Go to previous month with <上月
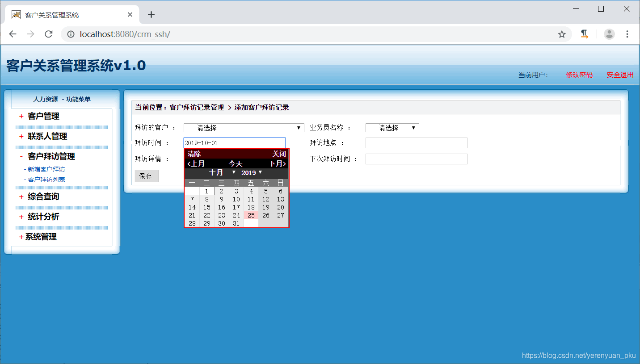 (x=196, y=164)
